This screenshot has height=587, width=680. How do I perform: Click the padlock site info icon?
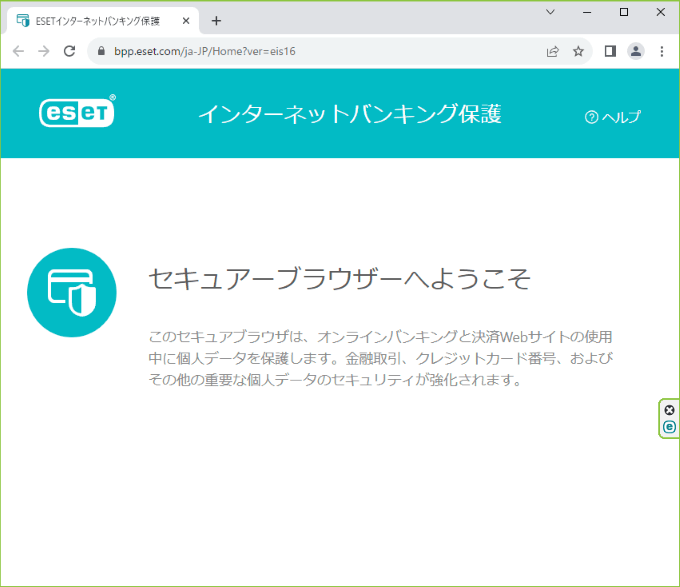pyautogui.click(x=101, y=51)
